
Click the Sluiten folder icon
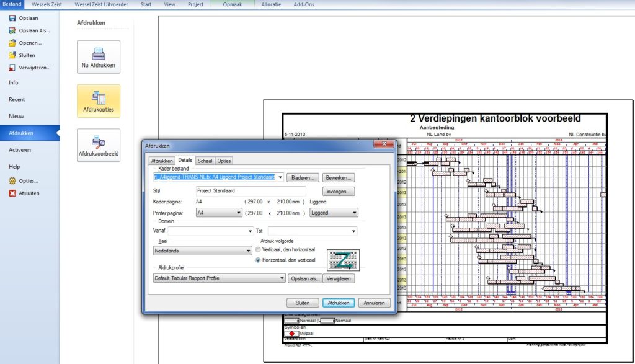[x=12, y=55]
